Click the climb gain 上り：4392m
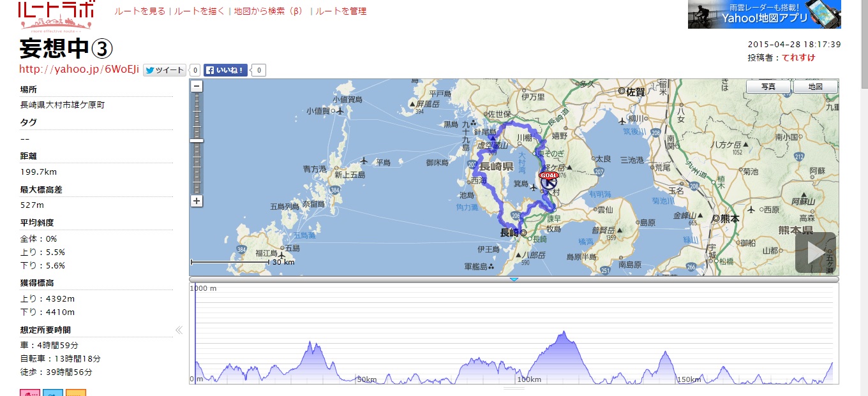 click(x=48, y=298)
